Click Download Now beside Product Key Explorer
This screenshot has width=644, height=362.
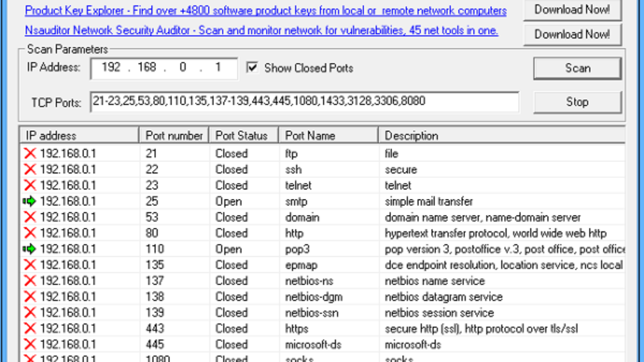(x=572, y=9)
